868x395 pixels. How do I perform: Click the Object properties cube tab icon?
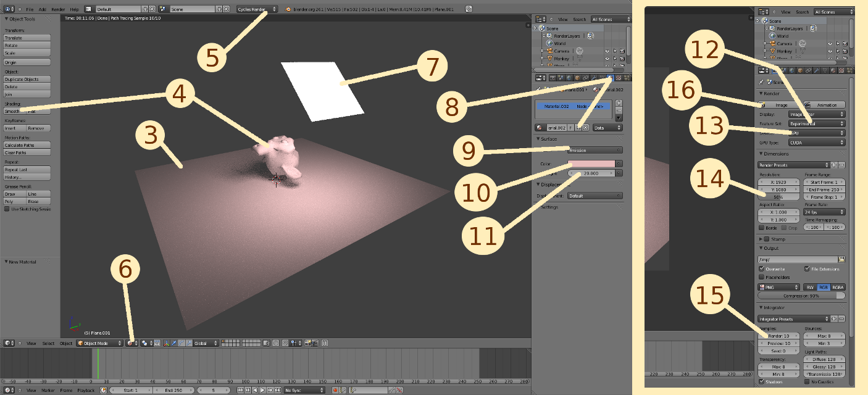(x=577, y=78)
